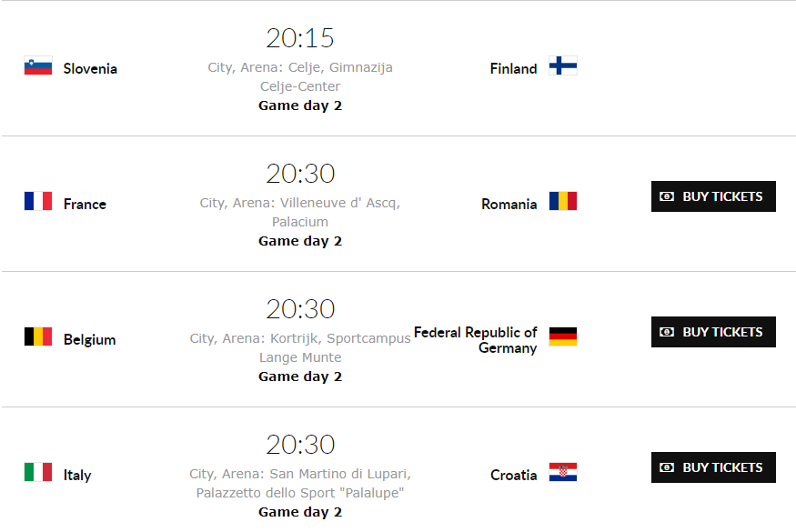Image resolution: width=796 pixels, height=532 pixels.
Task: Click the Germany flag icon
Action: tap(563, 336)
